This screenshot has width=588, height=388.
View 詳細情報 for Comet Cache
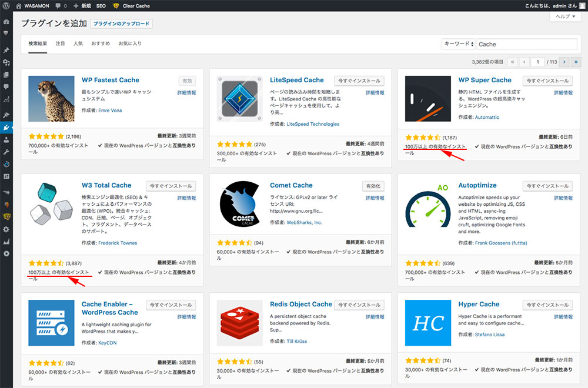(x=375, y=198)
